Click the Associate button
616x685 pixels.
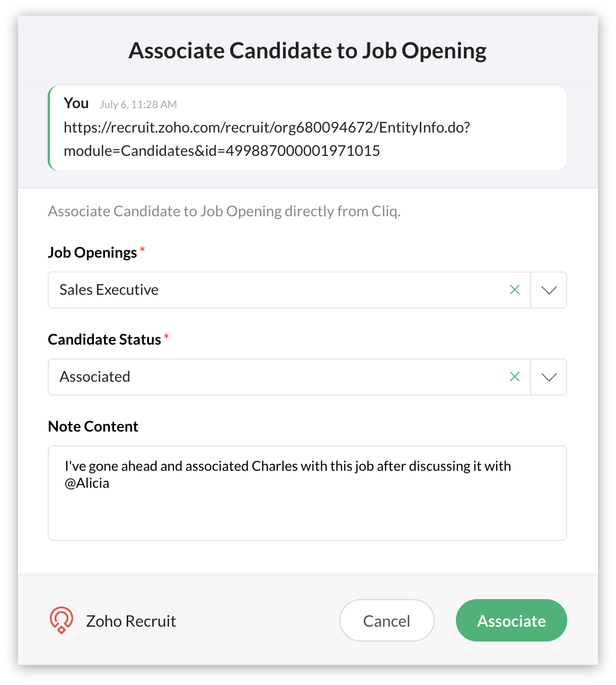click(511, 620)
